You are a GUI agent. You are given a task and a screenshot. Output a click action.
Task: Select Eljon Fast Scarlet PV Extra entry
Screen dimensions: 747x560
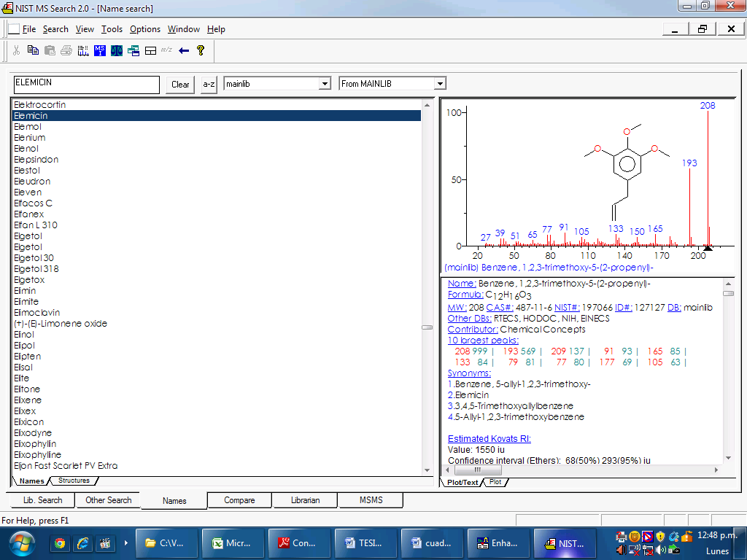66,466
